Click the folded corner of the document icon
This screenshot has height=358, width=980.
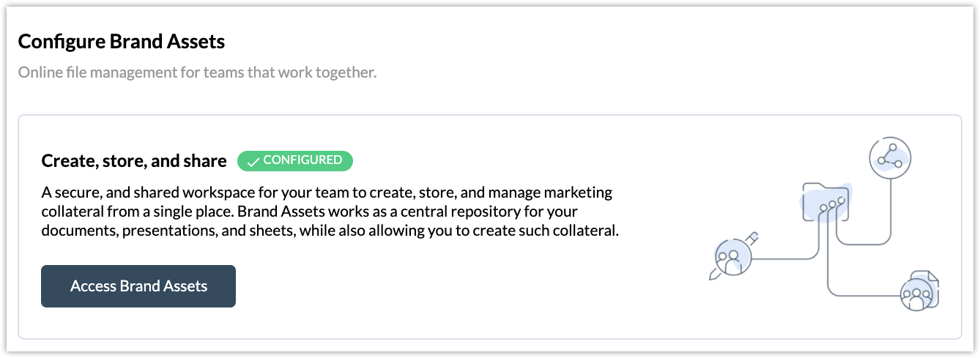click(x=934, y=276)
